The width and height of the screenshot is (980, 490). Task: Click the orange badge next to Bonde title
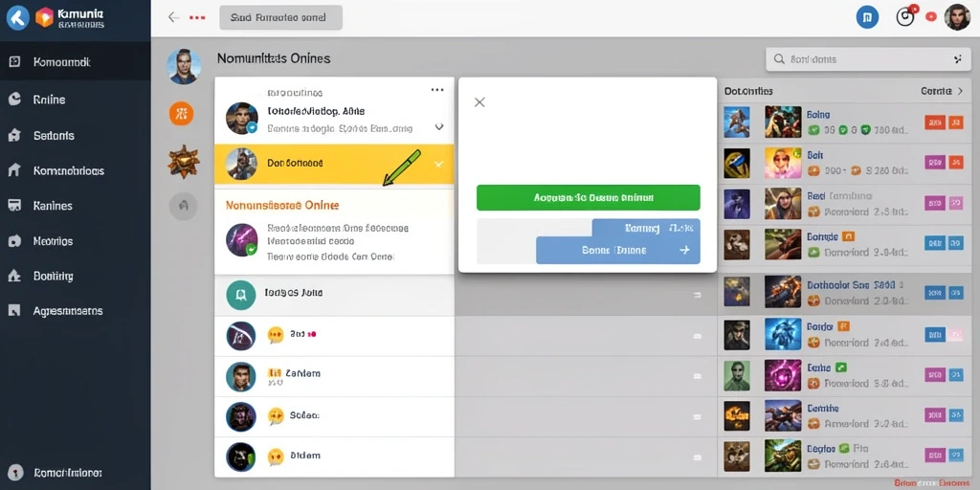[x=848, y=236]
